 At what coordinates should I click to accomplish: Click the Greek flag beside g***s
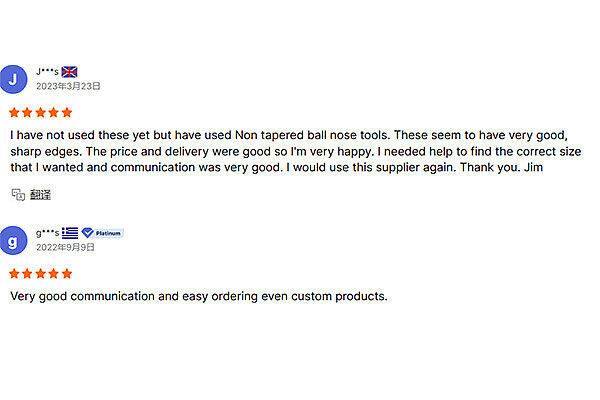(x=70, y=233)
